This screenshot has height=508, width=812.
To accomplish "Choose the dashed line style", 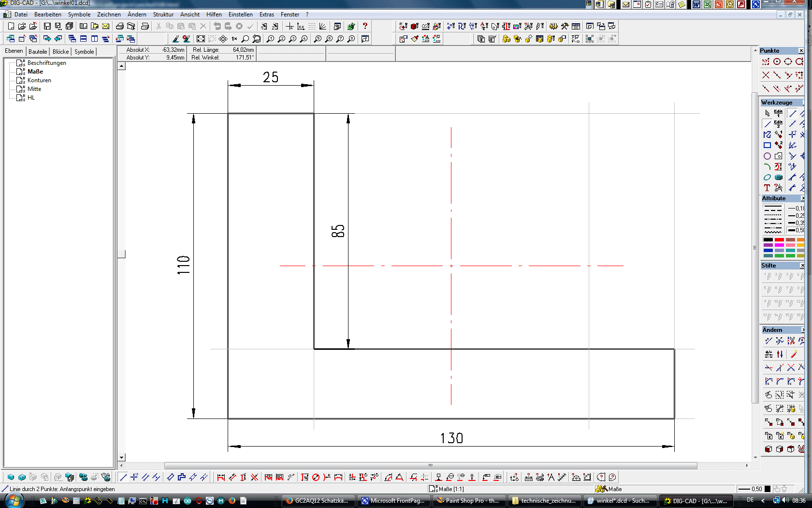I will (773, 211).
